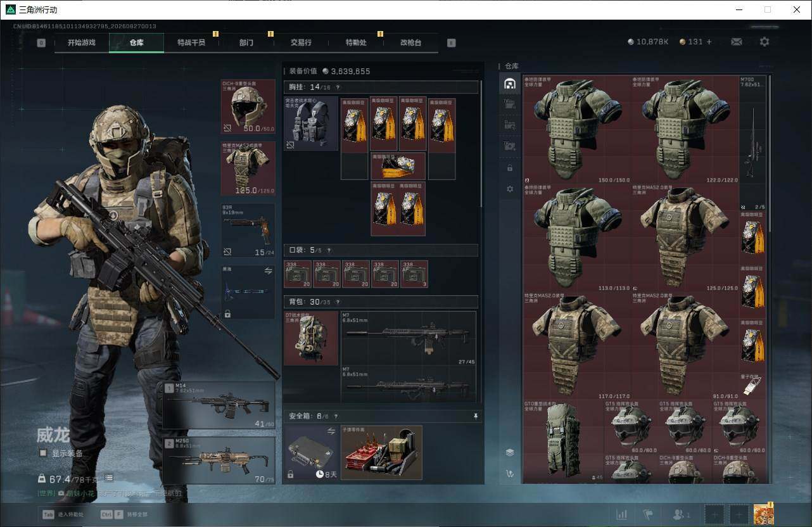Click the plus slot beside the profile avatar
The height and width of the screenshot is (527, 812).
pyautogui.click(x=738, y=515)
